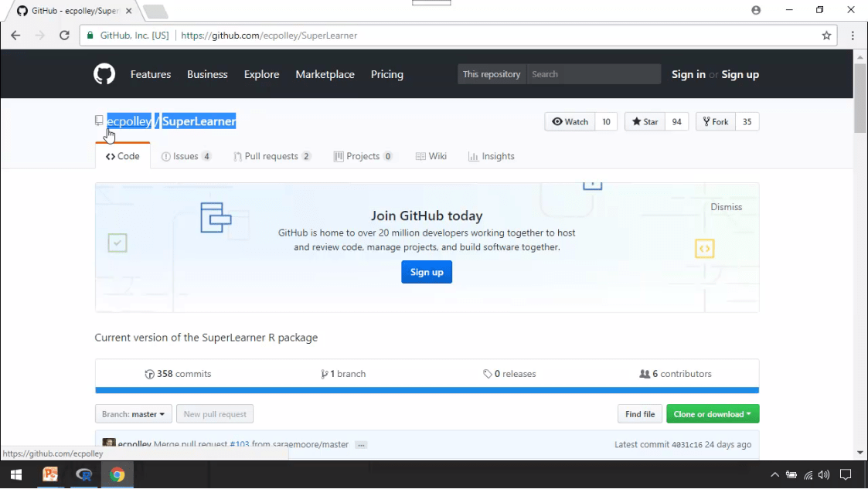This screenshot has height=489, width=868.
Task: Click the battery tray icon
Action: click(x=791, y=474)
